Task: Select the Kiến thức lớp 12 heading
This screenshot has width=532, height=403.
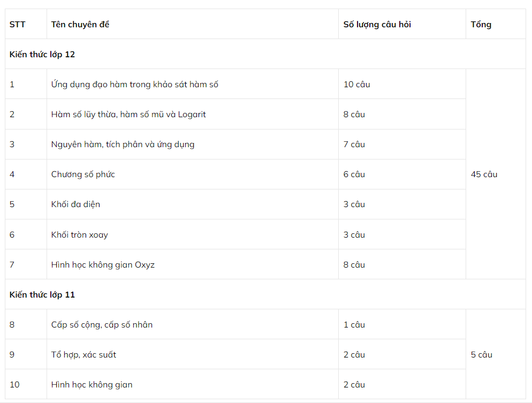Action: tap(42, 55)
